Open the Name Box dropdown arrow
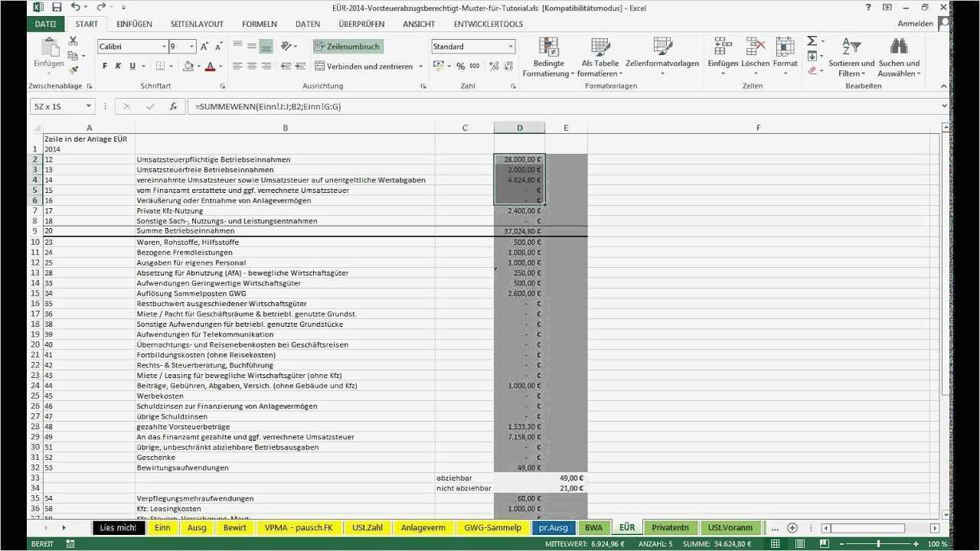980x551 pixels. tap(88, 106)
